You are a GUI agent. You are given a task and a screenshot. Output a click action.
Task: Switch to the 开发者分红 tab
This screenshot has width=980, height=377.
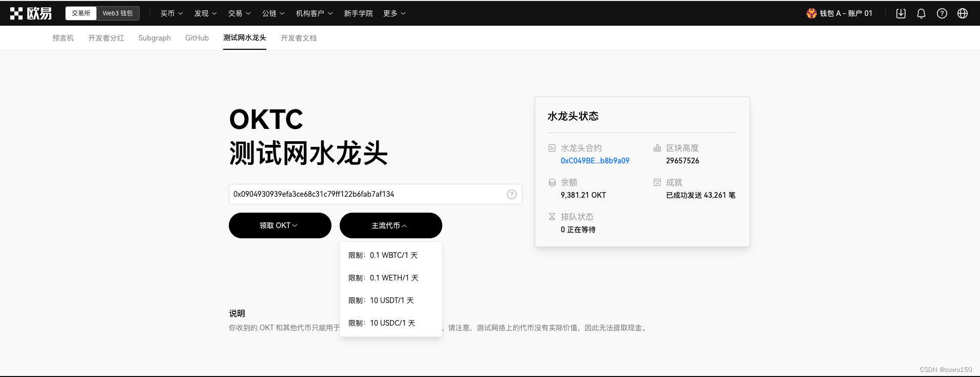(106, 38)
